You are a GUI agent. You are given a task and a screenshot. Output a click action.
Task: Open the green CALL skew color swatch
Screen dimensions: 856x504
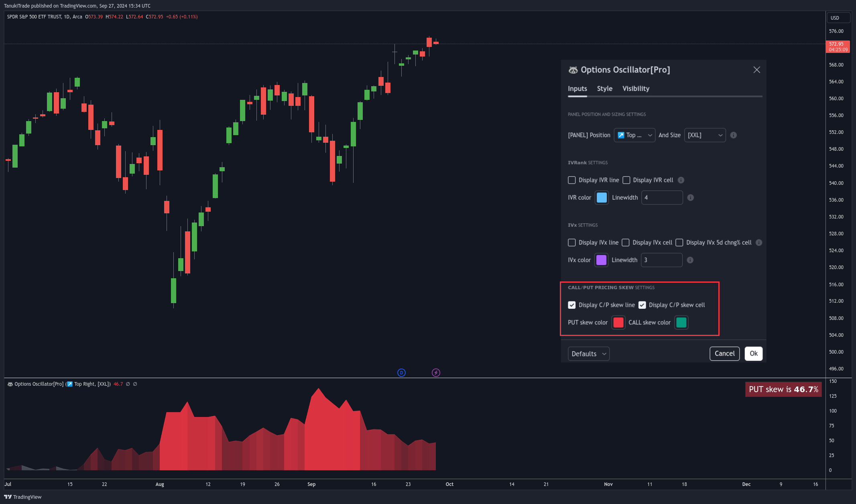click(x=681, y=323)
